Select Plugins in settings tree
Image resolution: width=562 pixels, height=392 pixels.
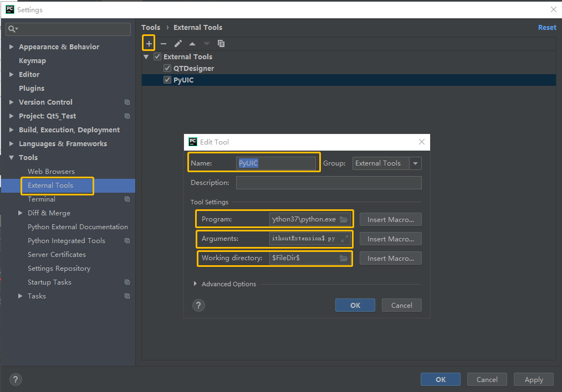pyautogui.click(x=32, y=88)
